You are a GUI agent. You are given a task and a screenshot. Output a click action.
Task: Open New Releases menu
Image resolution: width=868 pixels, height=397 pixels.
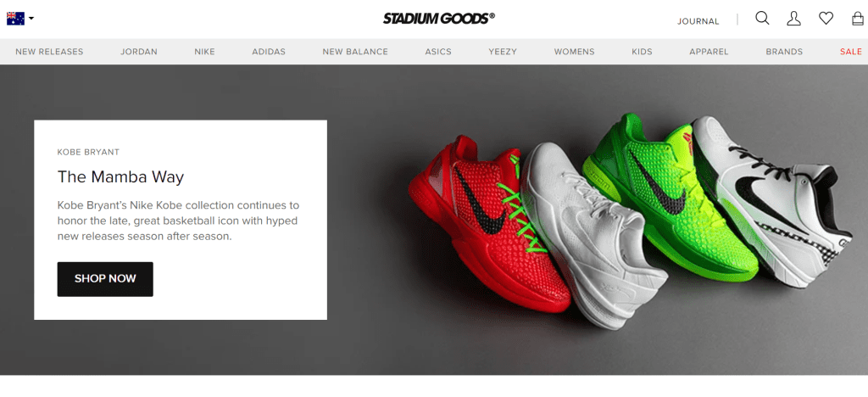pos(49,52)
